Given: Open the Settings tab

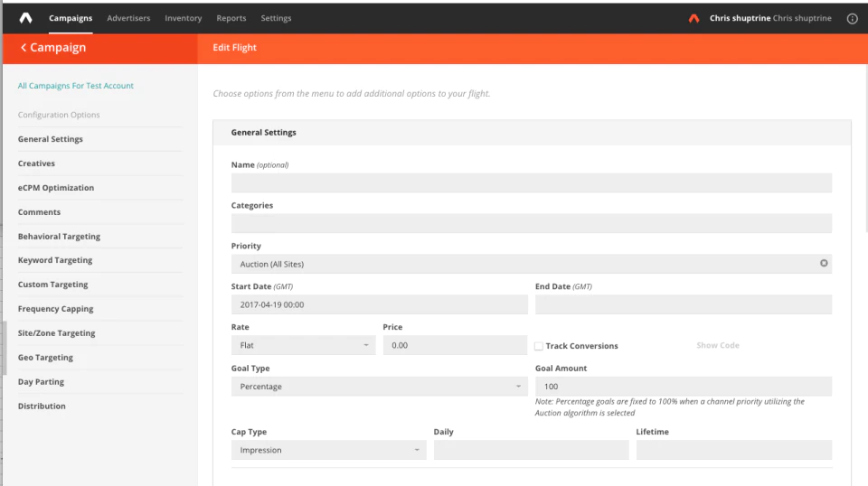Looking at the screenshot, I should click(276, 18).
